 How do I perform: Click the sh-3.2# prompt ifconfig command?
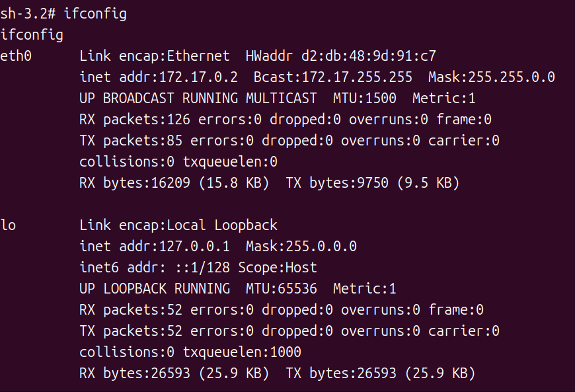pos(95,14)
